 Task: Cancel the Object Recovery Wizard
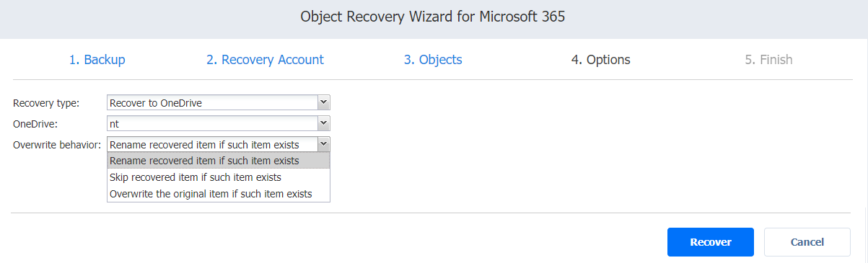[x=807, y=242]
